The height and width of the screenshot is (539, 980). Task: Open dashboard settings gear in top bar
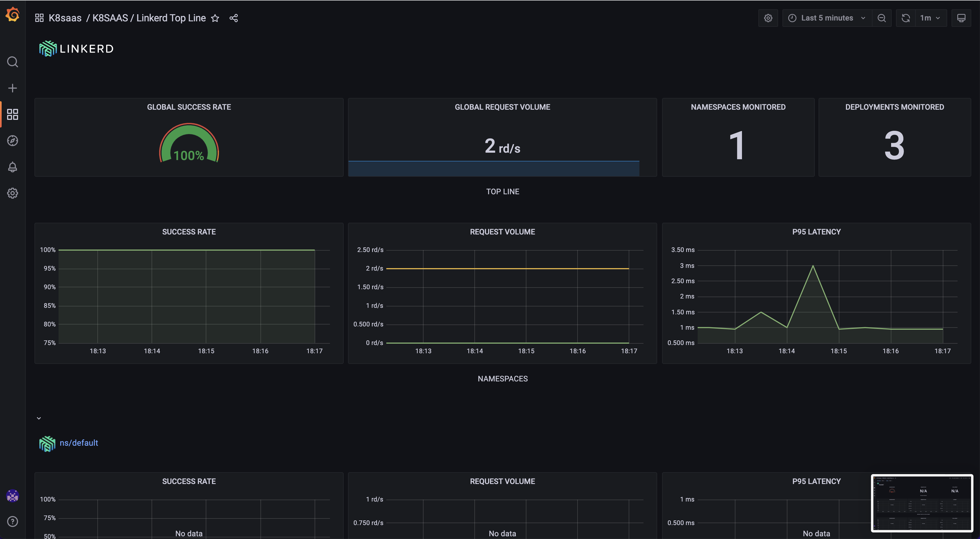[768, 18]
